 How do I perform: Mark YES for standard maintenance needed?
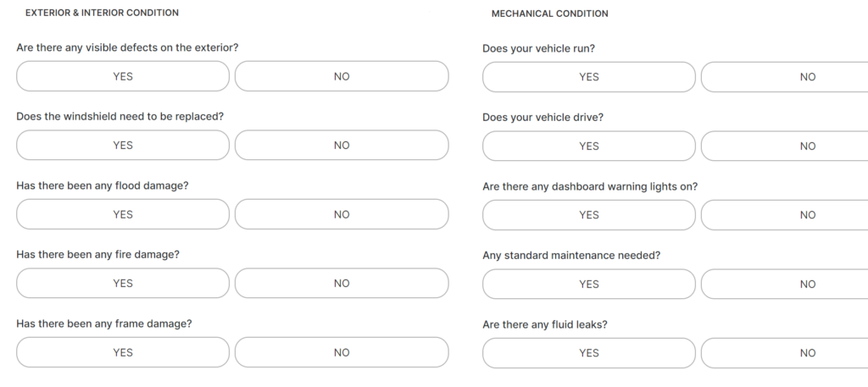pyautogui.click(x=589, y=285)
